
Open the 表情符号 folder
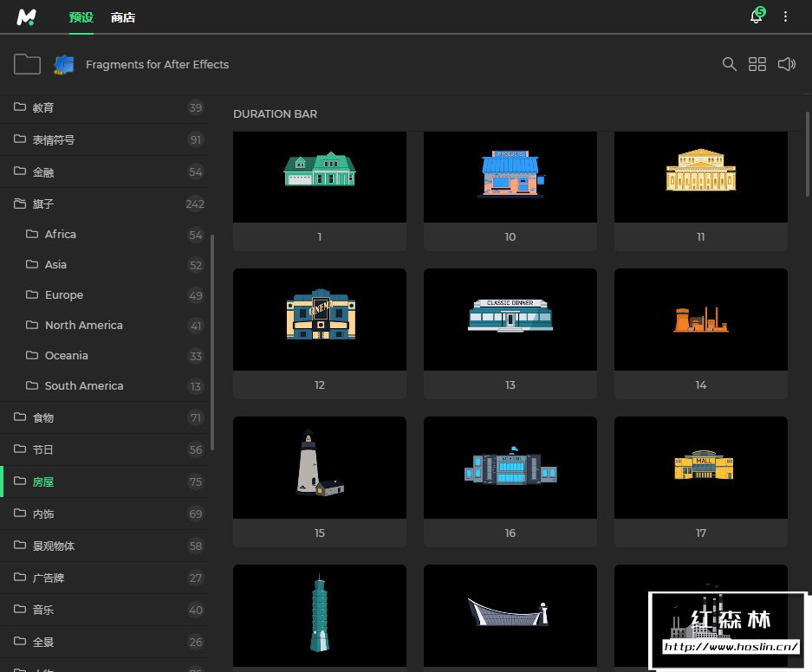click(54, 139)
